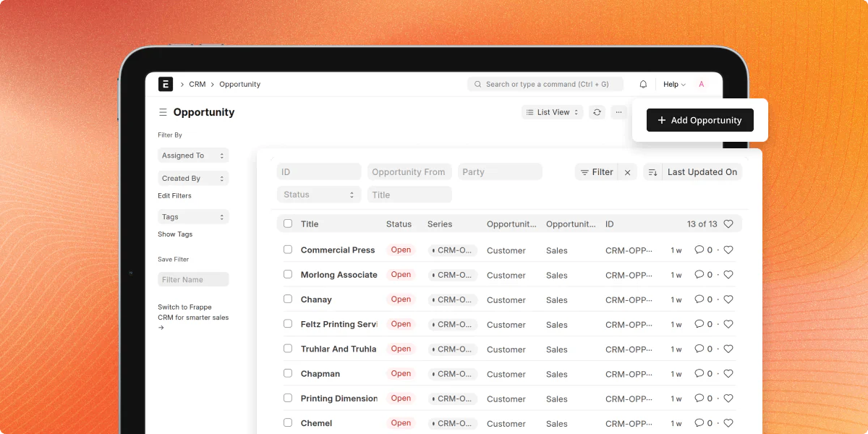Open the Last Updated On sort dropdown
Image resolution: width=868 pixels, height=434 pixels.
(702, 172)
